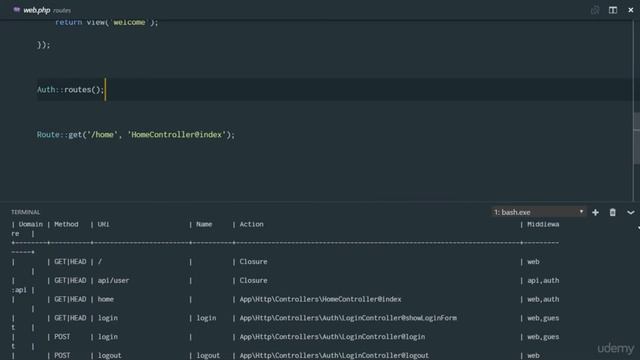Click LoginController@login action text
Viewport: 640px width, 360px height.
pos(332,337)
